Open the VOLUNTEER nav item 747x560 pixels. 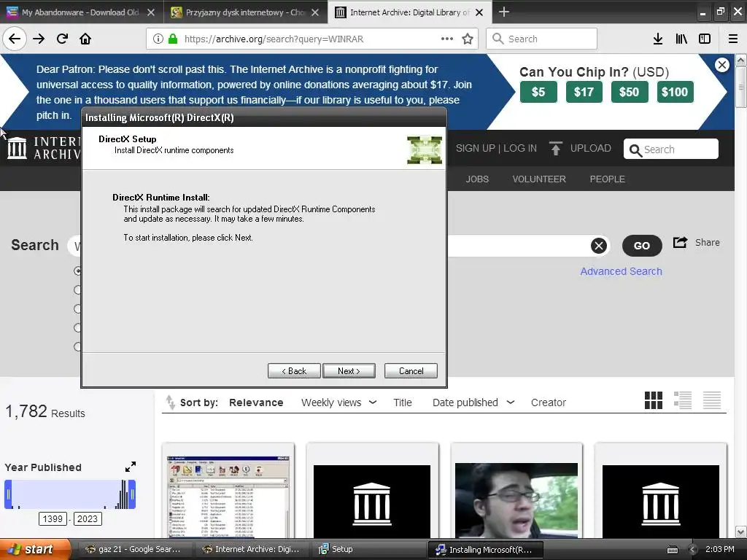point(539,179)
